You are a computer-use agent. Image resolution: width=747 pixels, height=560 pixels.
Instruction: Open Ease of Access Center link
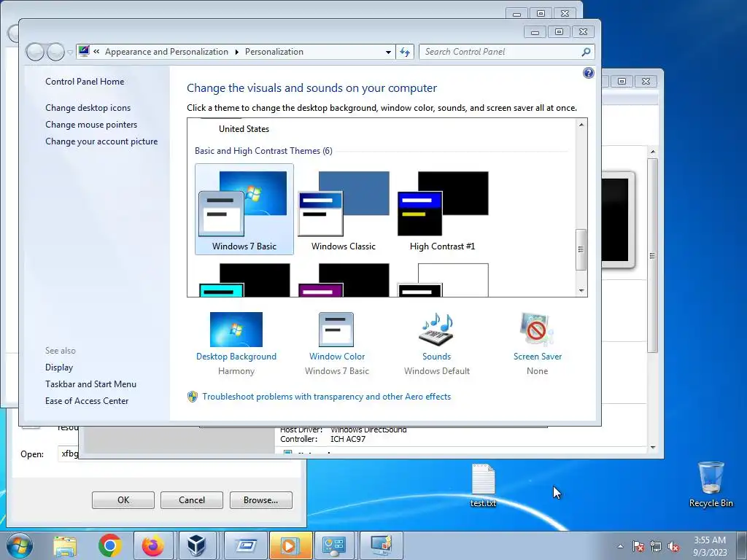(87, 401)
